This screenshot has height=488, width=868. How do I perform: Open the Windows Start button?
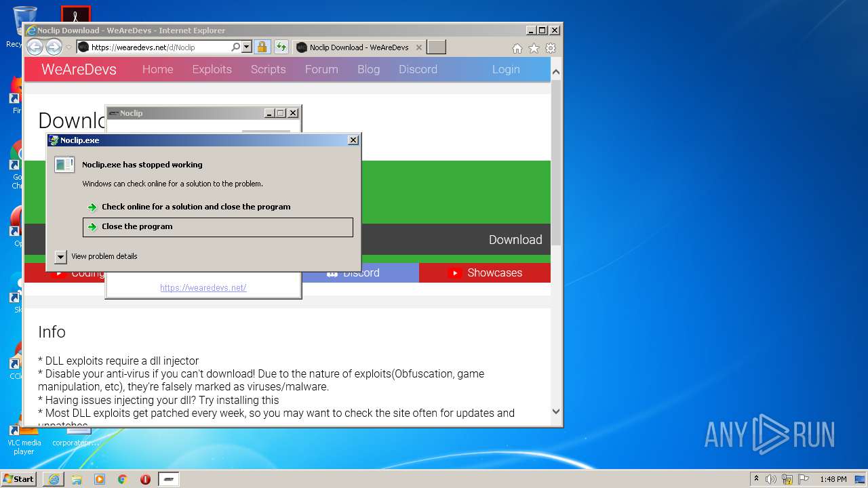[19, 479]
